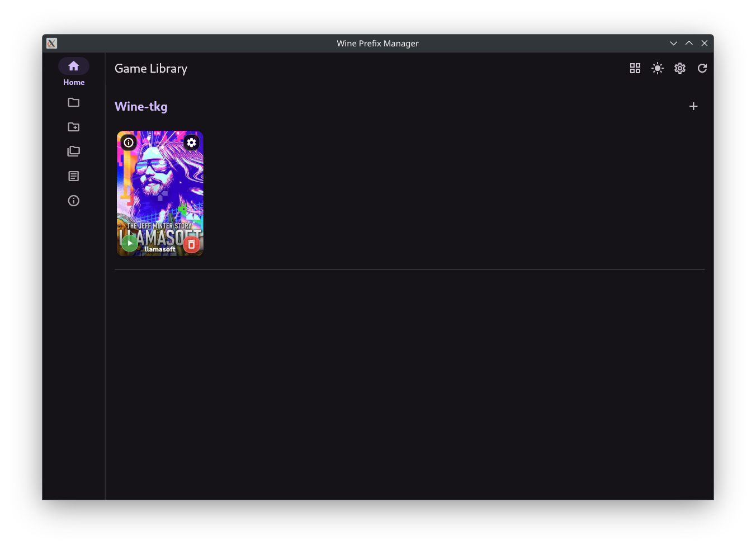This screenshot has width=756, height=550.
Task: Click the app icon in the title bar
Action: 51,44
